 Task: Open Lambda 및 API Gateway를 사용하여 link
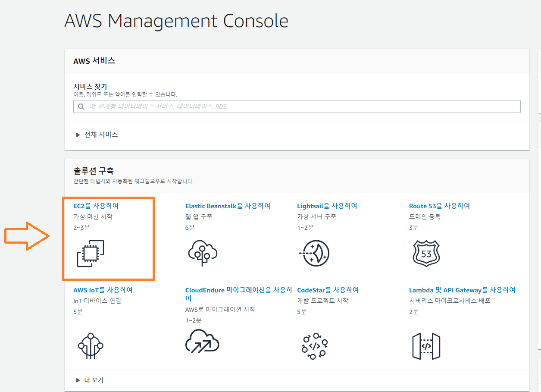pos(462,290)
